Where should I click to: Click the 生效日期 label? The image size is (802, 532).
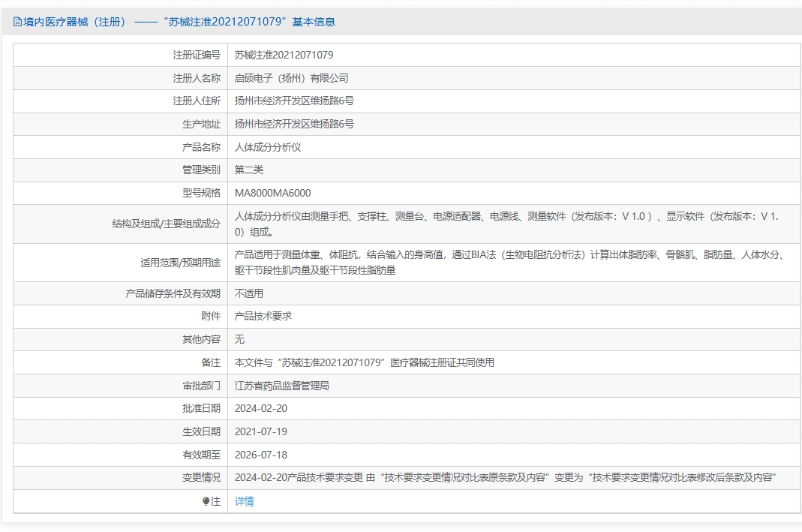click(x=202, y=431)
